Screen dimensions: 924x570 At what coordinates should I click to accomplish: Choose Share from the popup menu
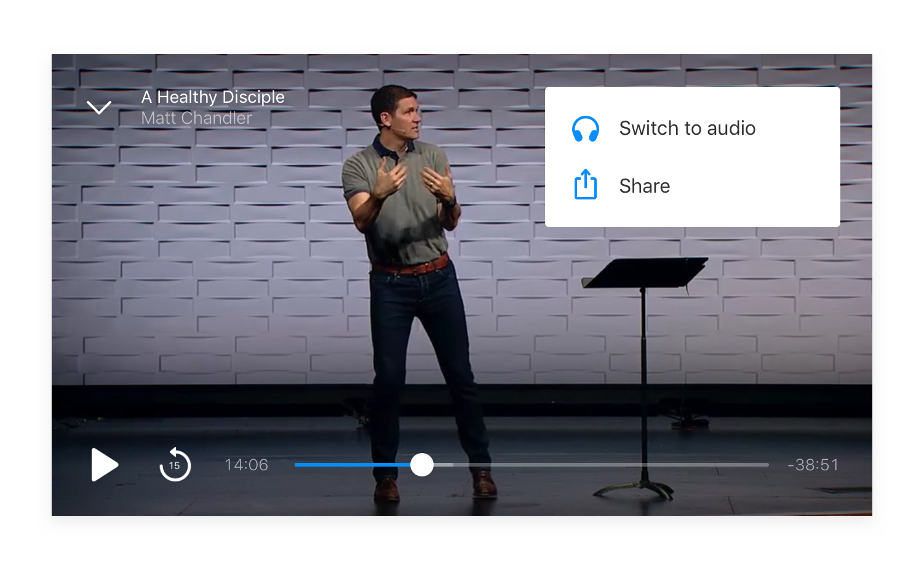(x=692, y=186)
